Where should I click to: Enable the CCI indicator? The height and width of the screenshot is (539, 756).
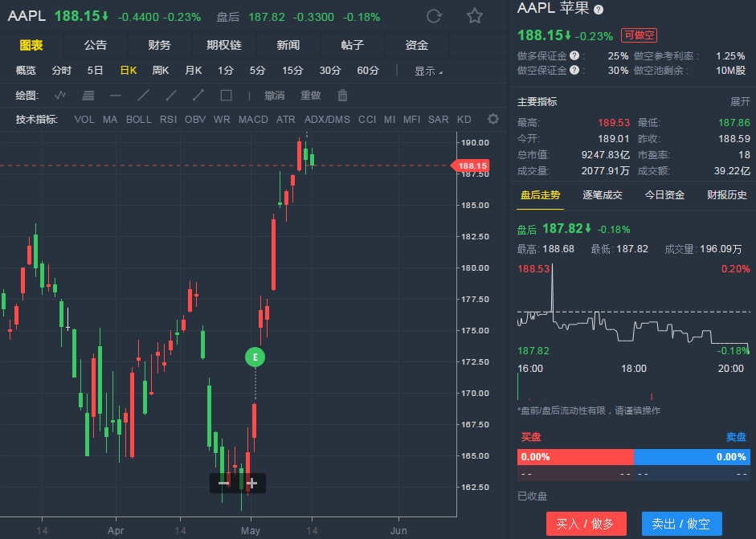[367, 120]
